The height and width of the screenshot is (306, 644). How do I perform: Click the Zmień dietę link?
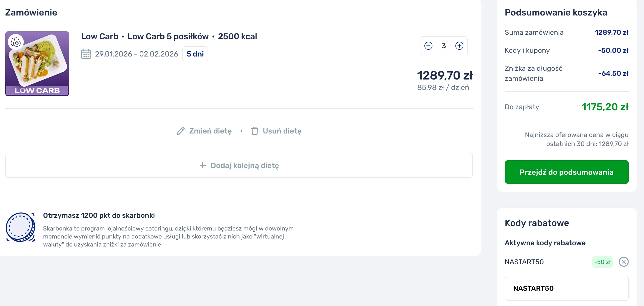coord(210,131)
